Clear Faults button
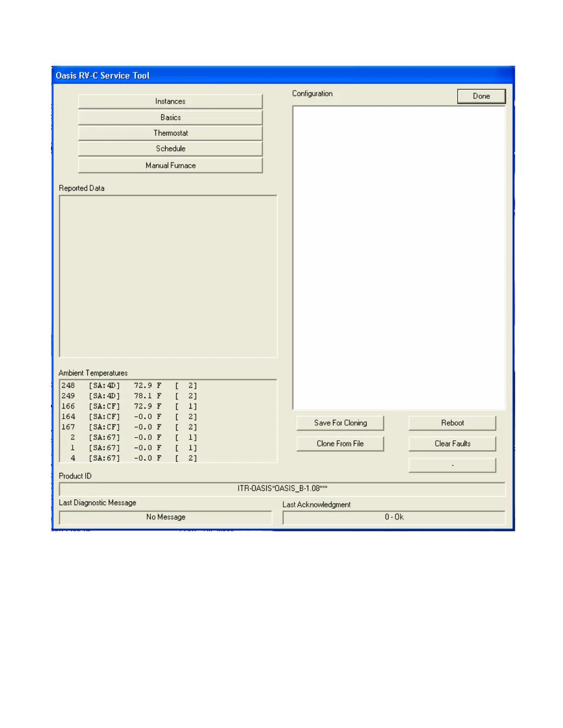 (x=452, y=444)
